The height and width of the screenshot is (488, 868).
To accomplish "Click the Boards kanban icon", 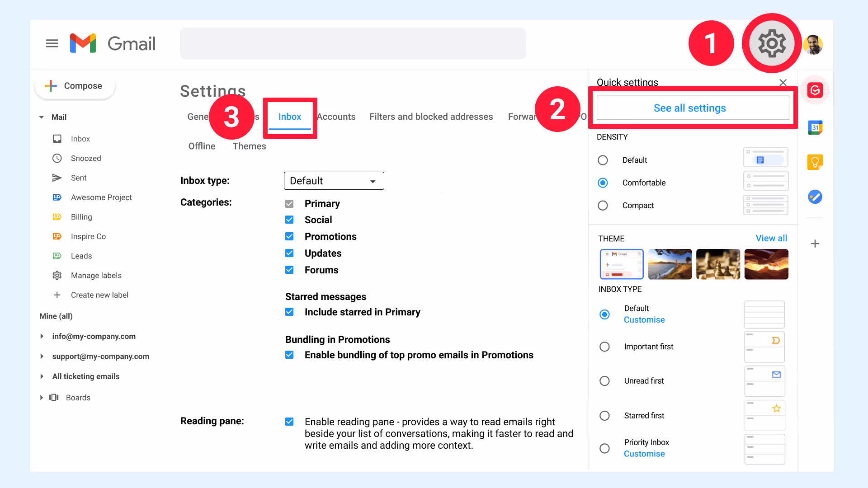I will (54, 397).
